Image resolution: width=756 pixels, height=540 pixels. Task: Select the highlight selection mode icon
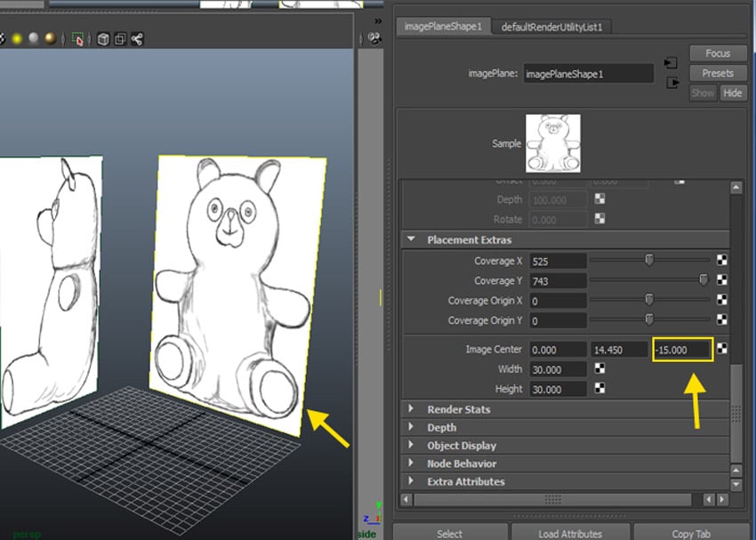point(78,39)
